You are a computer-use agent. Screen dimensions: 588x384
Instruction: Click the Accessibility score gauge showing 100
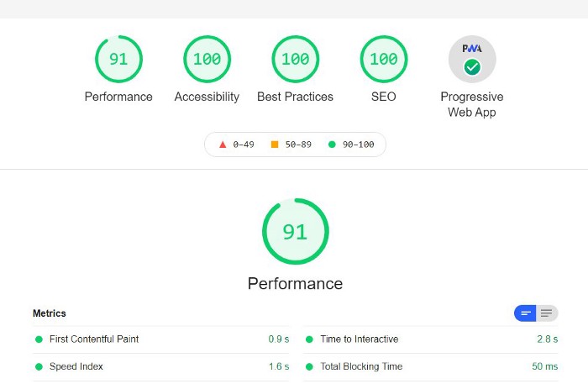pos(207,60)
